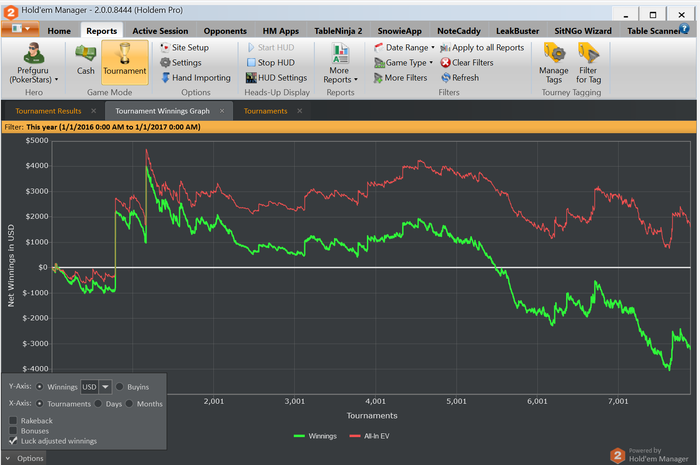
Task: Refresh the report data
Action: [460, 78]
